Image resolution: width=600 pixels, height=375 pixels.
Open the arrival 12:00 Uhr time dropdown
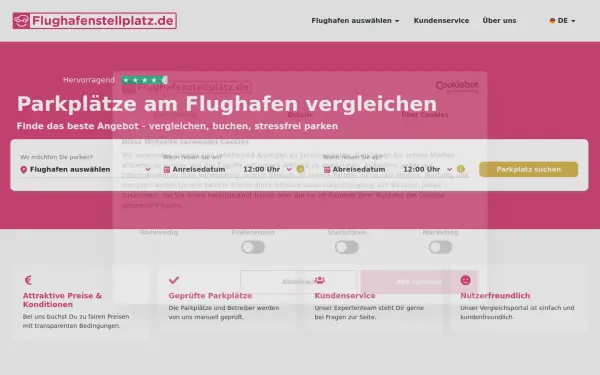pos(267,170)
